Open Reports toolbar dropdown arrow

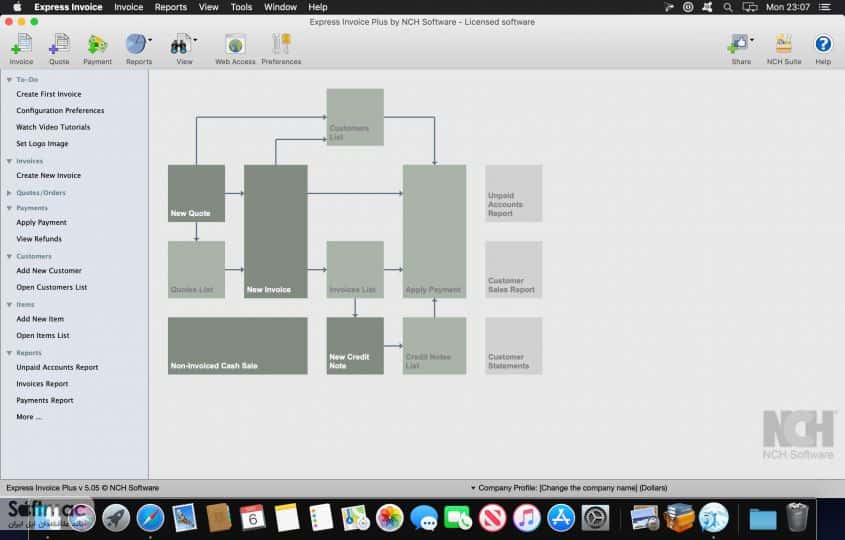[x=150, y=40]
